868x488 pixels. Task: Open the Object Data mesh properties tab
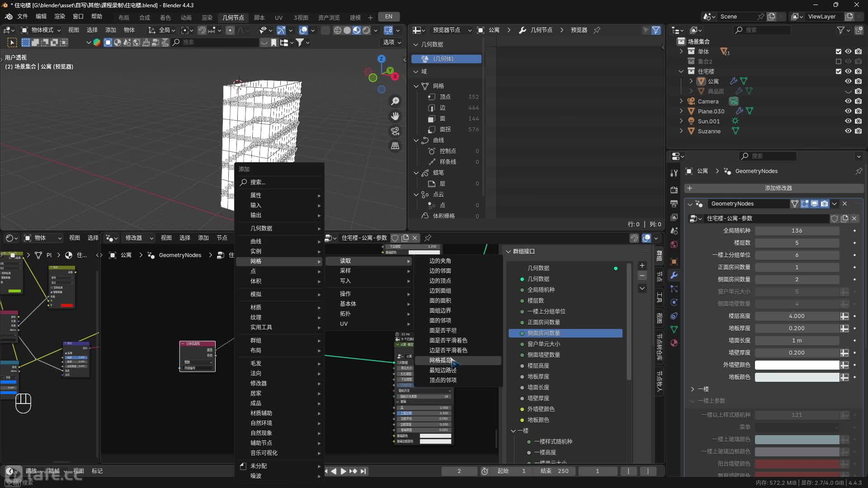coord(674,329)
